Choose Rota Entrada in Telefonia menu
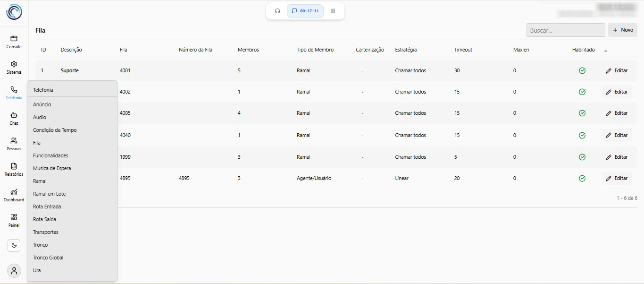Image resolution: width=644 pixels, height=284 pixels. [47, 207]
